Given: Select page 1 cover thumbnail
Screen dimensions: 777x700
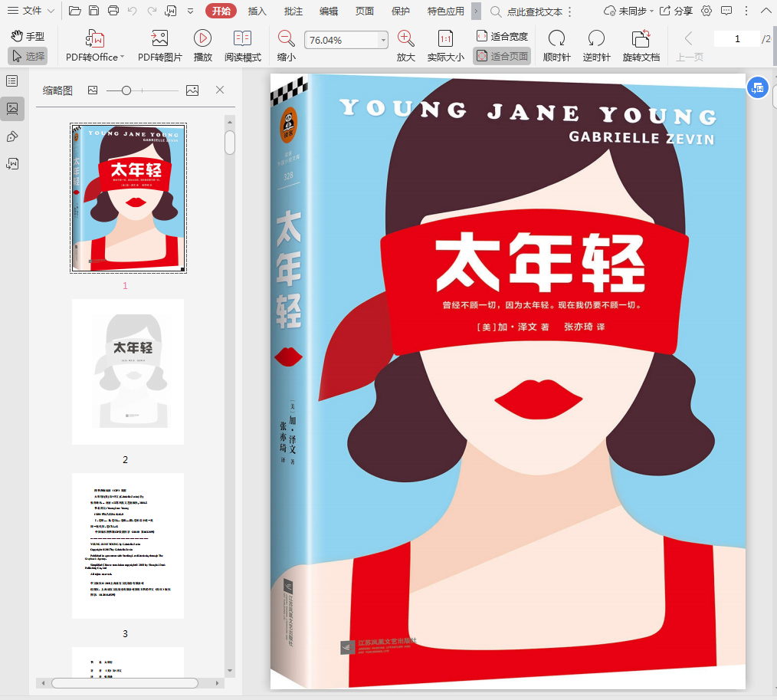Looking at the screenshot, I should (128, 198).
